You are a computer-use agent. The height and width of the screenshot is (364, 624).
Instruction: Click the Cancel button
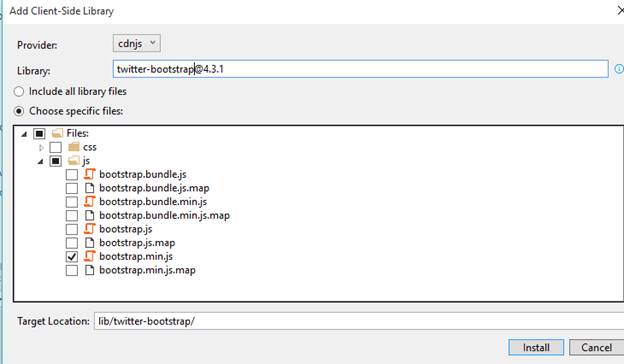(x=597, y=348)
